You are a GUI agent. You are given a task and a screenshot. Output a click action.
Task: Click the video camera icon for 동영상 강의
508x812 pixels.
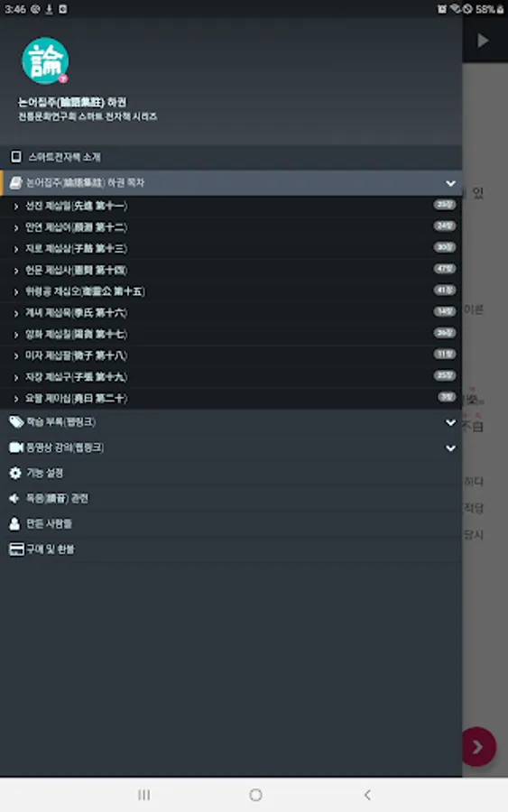(x=16, y=447)
